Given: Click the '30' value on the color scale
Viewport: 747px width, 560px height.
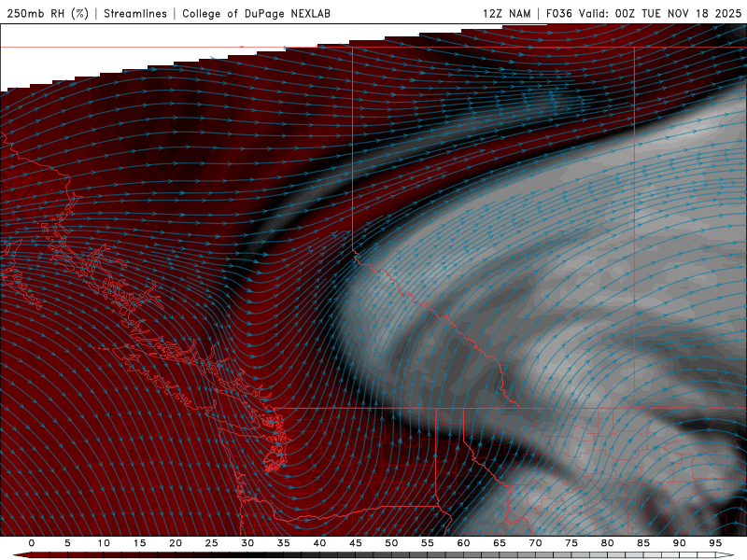Looking at the screenshot, I should pyautogui.click(x=247, y=543).
